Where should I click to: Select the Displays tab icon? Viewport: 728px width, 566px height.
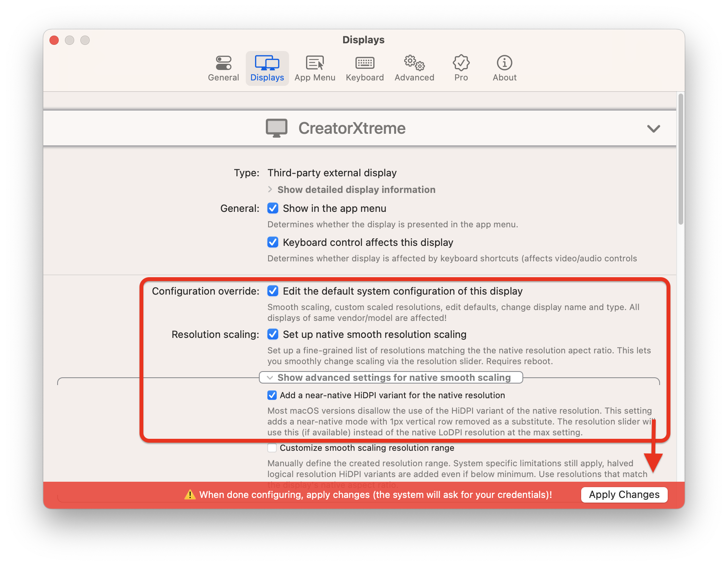(267, 63)
